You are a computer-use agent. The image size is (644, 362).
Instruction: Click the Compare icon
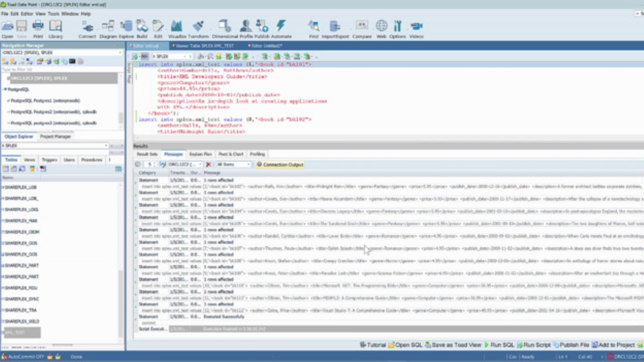coord(362,25)
